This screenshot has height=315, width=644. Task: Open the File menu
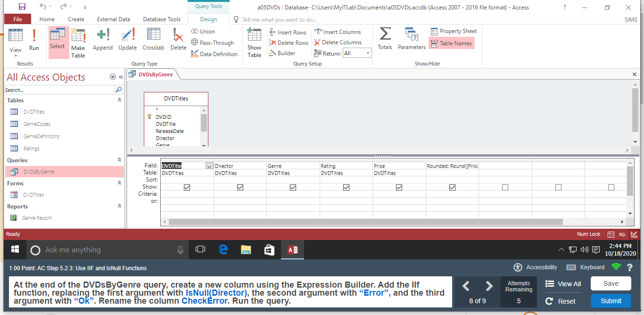point(17,19)
